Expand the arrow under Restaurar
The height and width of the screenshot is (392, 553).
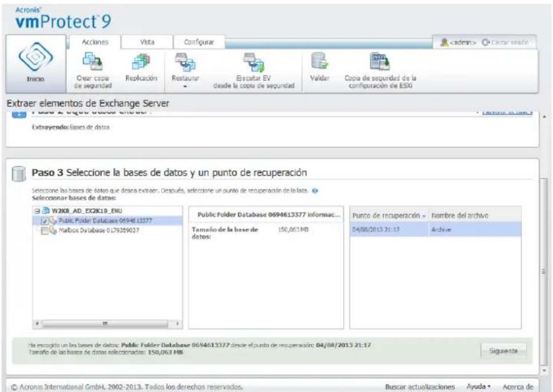click(x=185, y=86)
